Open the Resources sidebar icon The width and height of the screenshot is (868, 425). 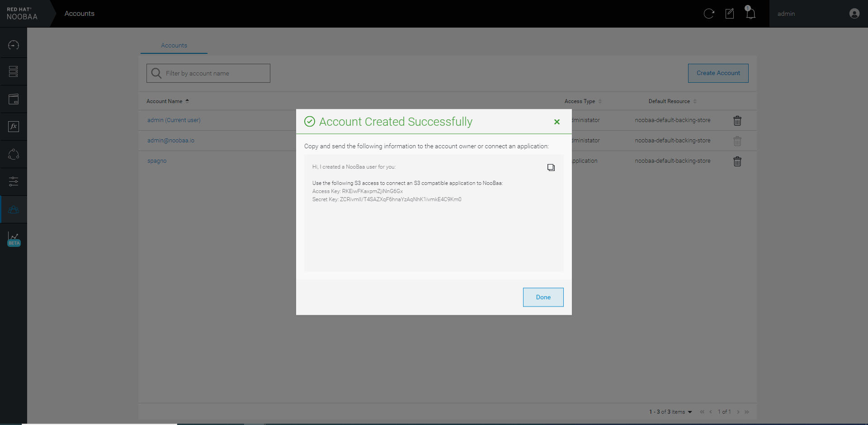click(x=14, y=71)
